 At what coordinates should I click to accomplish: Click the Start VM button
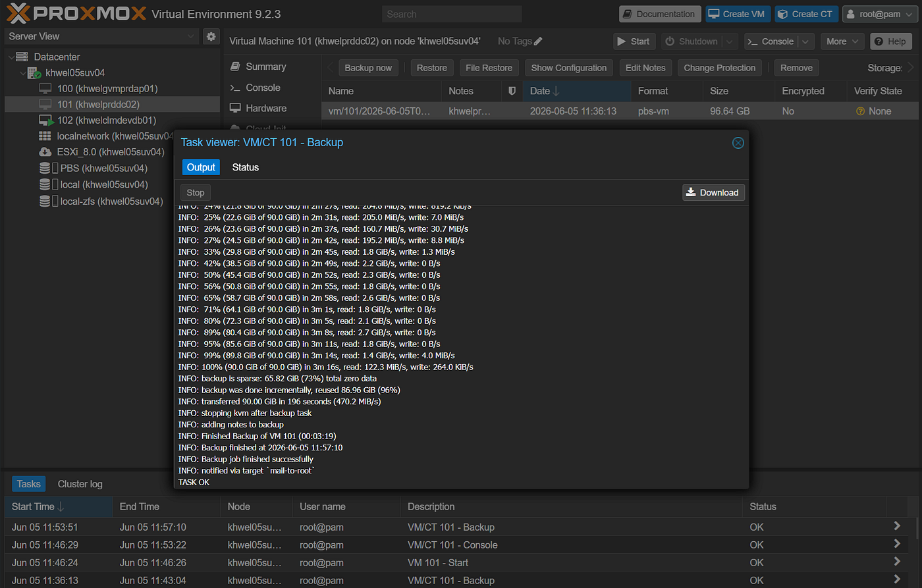pyautogui.click(x=633, y=41)
